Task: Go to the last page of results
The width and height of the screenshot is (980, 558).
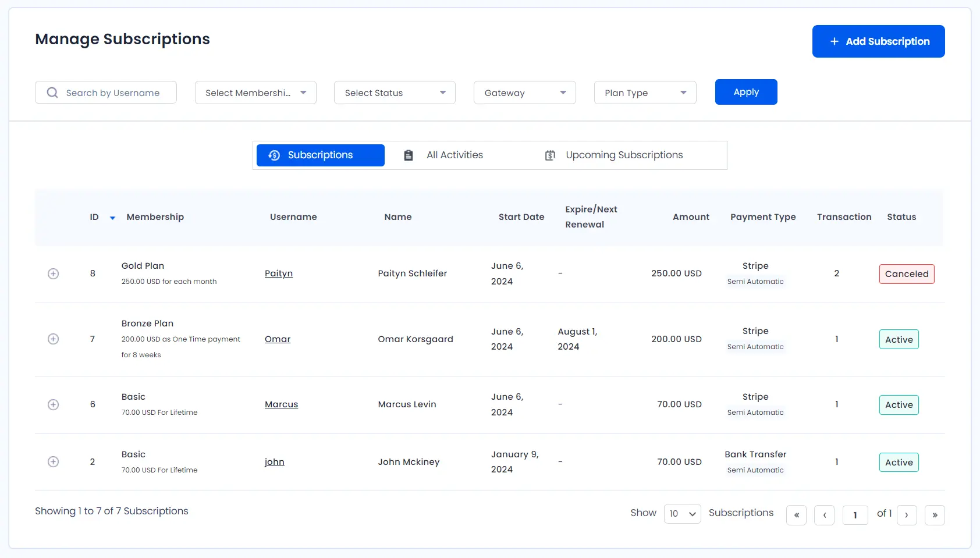Action: click(935, 515)
